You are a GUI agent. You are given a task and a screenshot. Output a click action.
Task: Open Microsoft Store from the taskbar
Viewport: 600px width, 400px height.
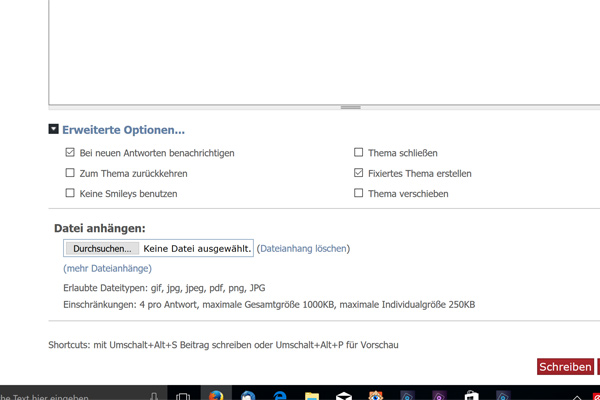click(471, 394)
